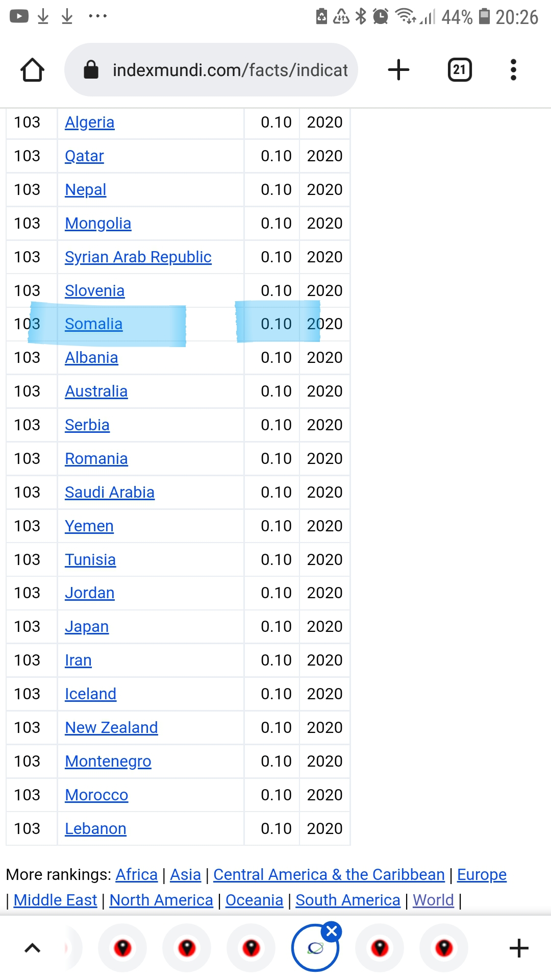Switch to the active circled tab thumbnail
Screen dimensions: 551x980
pos(314,949)
